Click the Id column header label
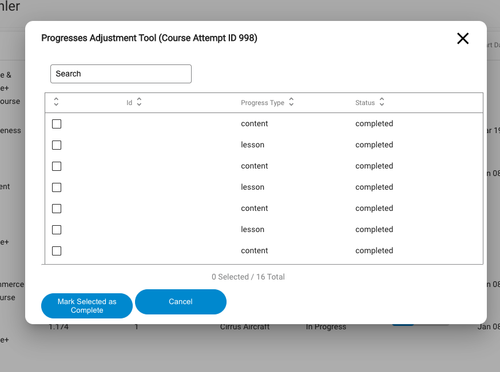Image resolution: width=500 pixels, height=372 pixels. 129,103
